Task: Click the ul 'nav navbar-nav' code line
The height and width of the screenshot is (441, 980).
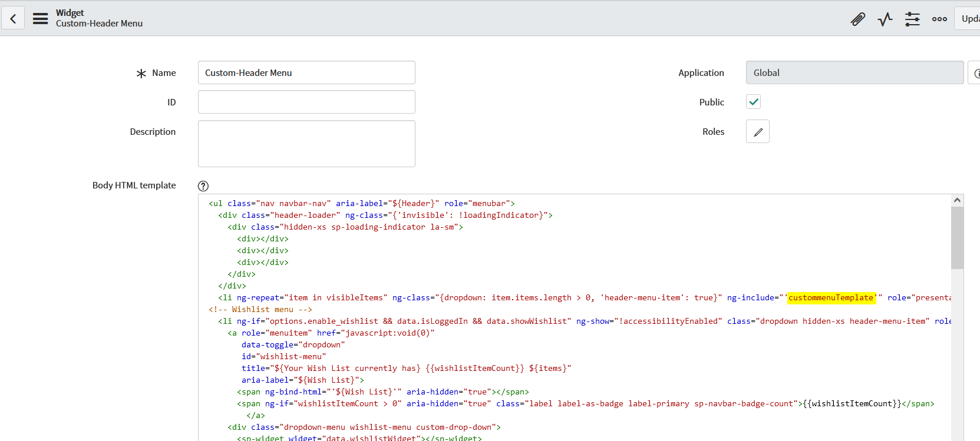Action: click(362, 203)
